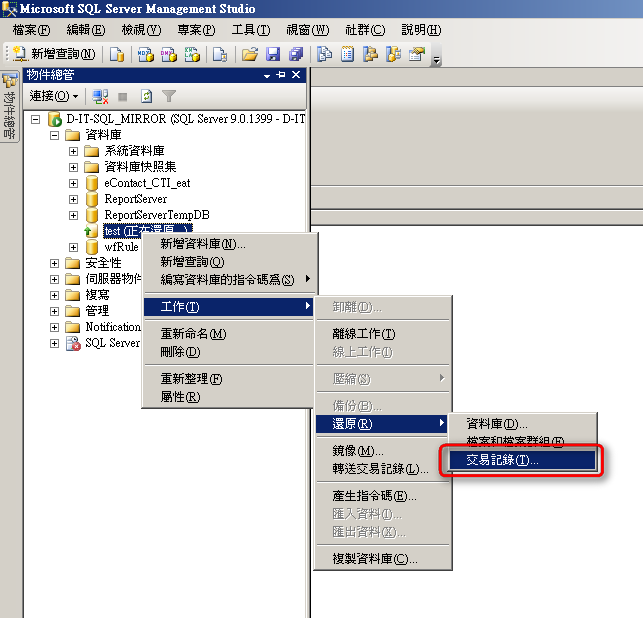Expand the eContact_CTI_eat database
Image resolution: width=643 pixels, height=618 pixels.
[73, 183]
